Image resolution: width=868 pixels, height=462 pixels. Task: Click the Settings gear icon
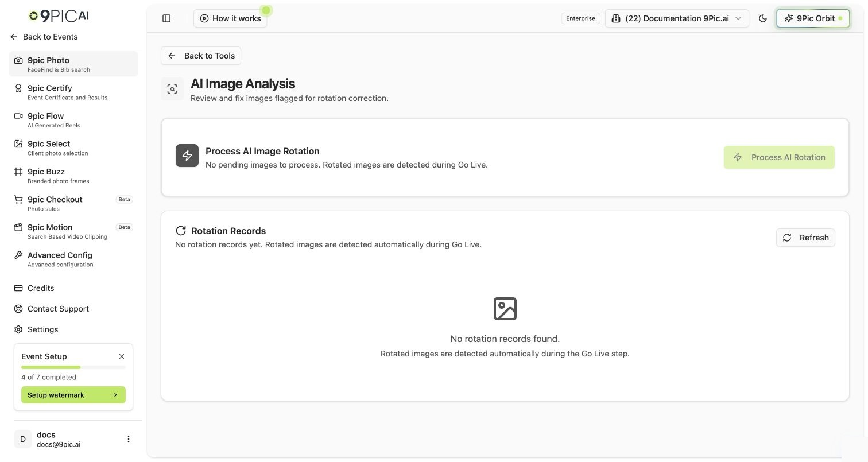tap(18, 329)
